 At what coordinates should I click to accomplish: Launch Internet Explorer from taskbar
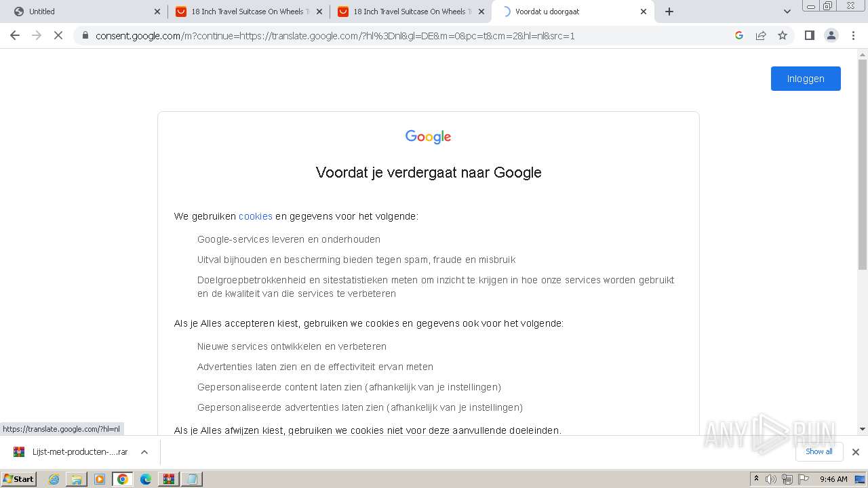pyautogui.click(x=54, y=479)
